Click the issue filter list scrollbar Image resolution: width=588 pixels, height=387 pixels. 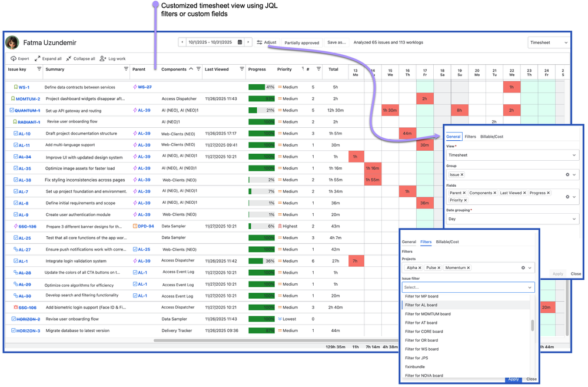point(533,325)
